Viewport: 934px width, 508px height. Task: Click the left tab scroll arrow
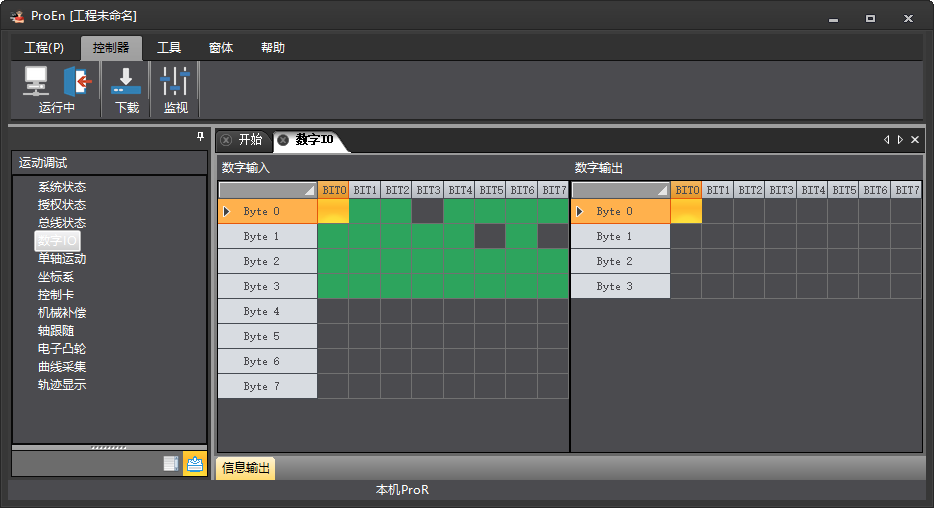tap(886, 139)
